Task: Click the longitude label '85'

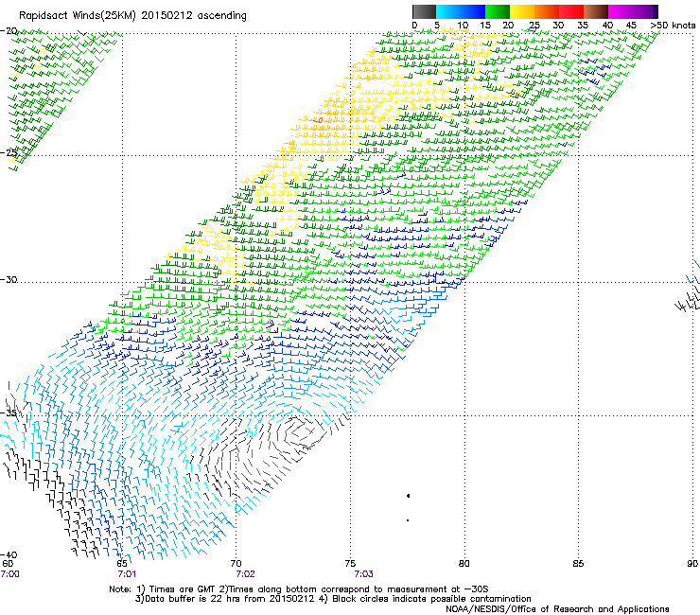Action: point(578,564)
